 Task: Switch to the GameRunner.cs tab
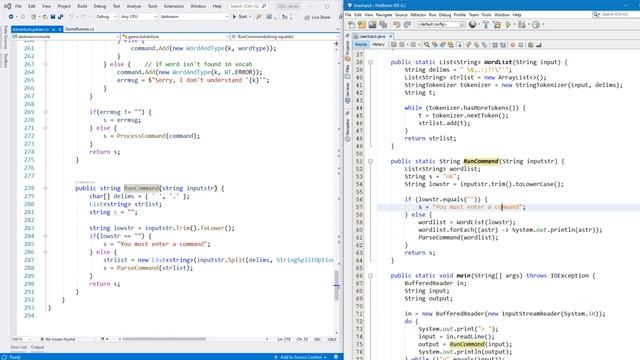[x=79, y=29]
